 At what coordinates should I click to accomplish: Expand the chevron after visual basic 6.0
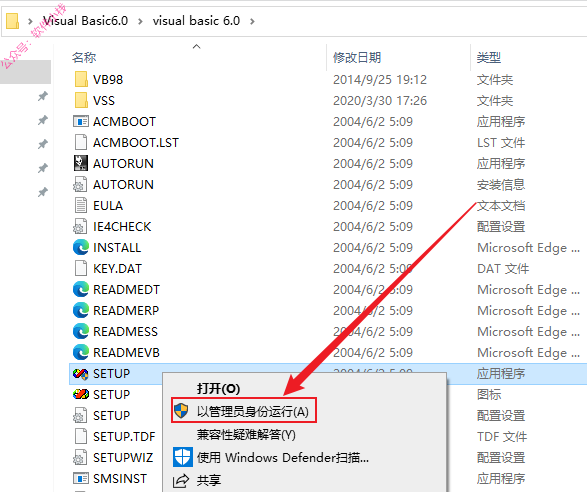point(252,21)
